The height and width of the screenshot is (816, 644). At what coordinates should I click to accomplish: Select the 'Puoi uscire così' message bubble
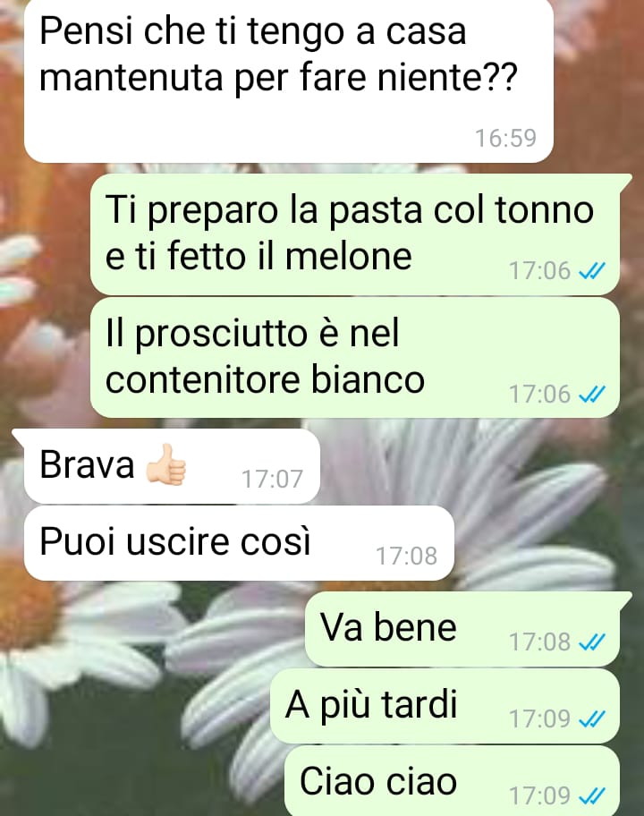(x=240, y=543)
